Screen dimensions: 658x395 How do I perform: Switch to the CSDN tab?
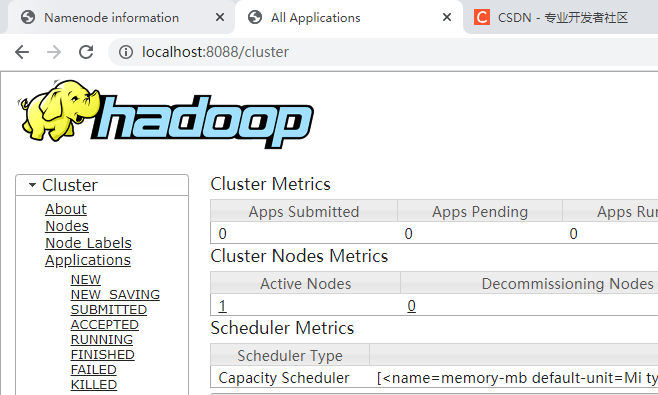coord(562,17)
